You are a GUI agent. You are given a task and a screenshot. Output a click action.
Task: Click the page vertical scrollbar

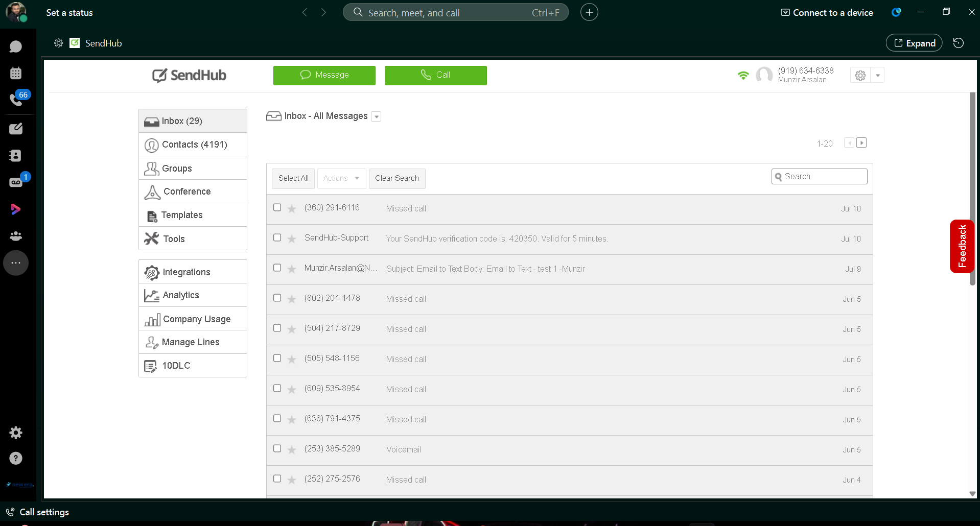(x=972, y=189)
